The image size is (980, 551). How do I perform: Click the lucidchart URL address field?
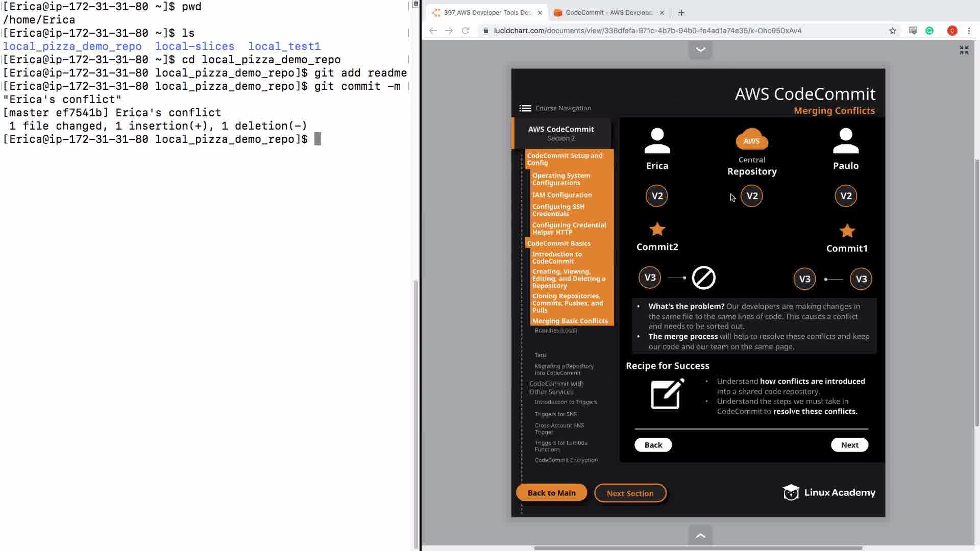point(647,31)
